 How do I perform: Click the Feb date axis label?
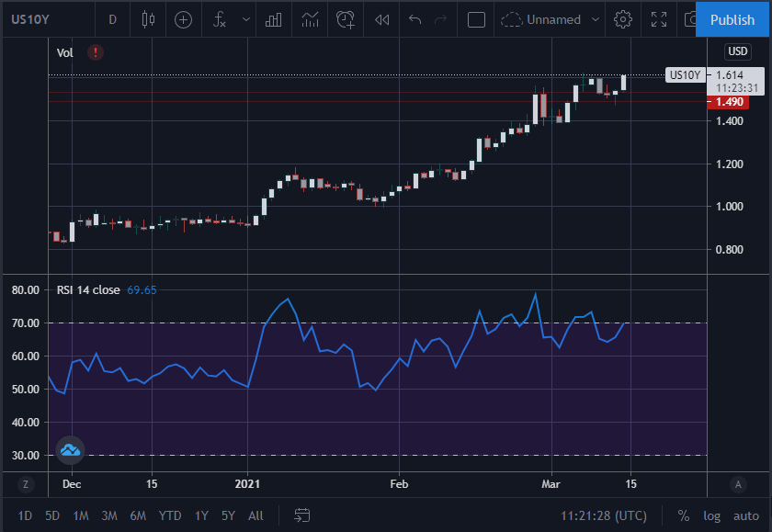(399, 484)
